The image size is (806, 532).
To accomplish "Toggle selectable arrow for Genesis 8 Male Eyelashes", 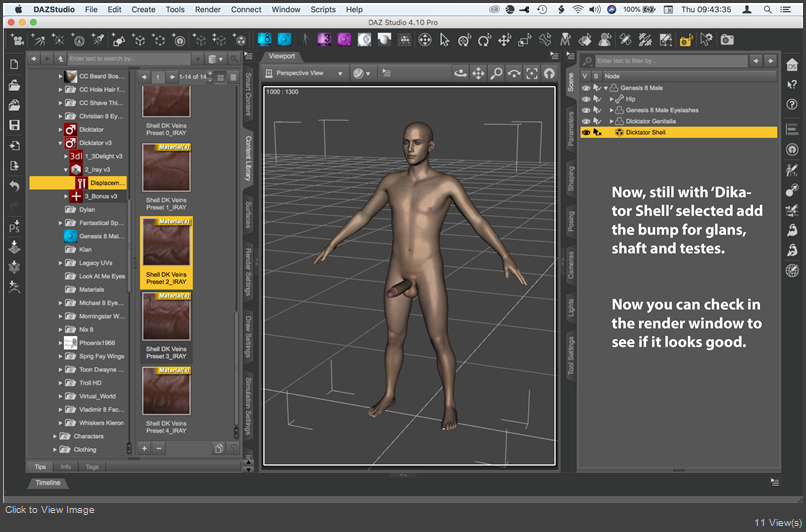I will click(x=597, y=110).
